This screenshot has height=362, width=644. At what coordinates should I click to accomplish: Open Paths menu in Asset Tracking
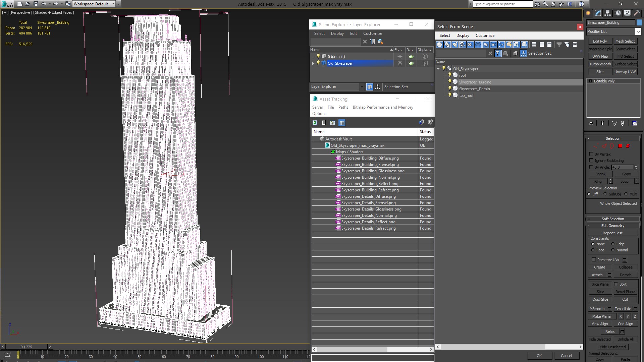coord(343,107)
